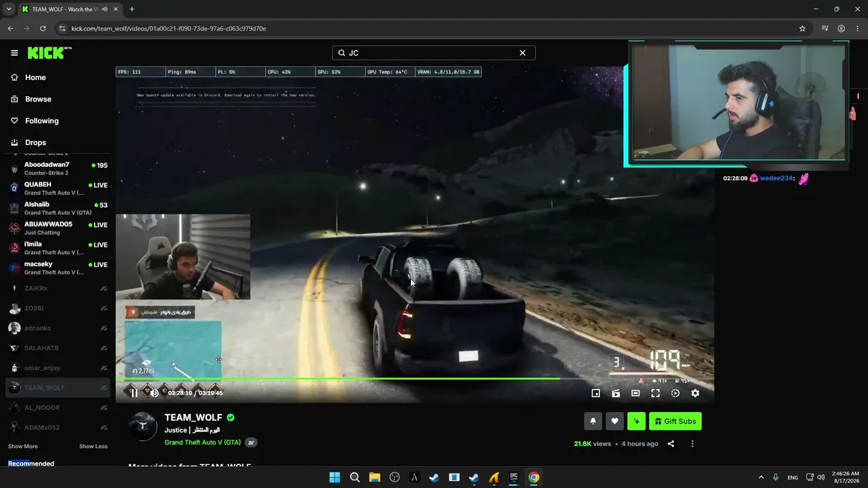868x488 pixels.
Task: Toggle picture-in-picture mini player
Action: (x=596, y=393)
